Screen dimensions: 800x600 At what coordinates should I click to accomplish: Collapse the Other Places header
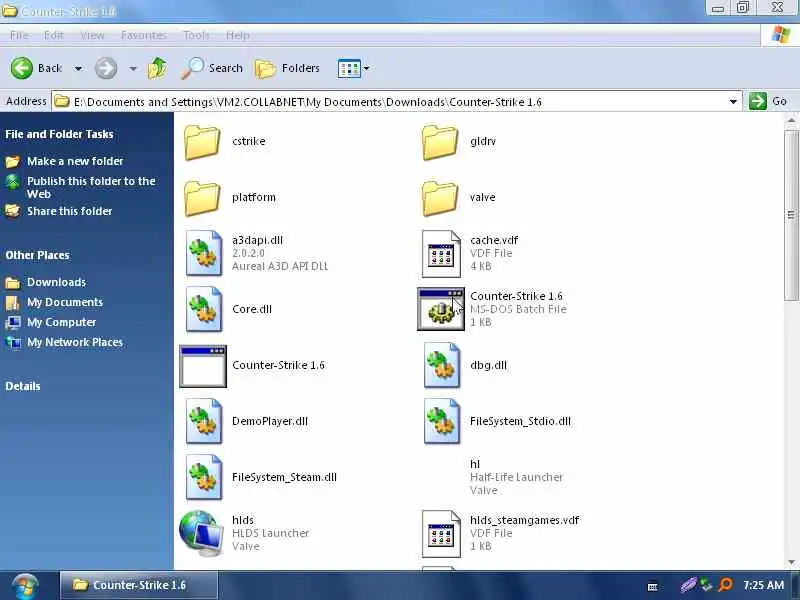(37, 255)
